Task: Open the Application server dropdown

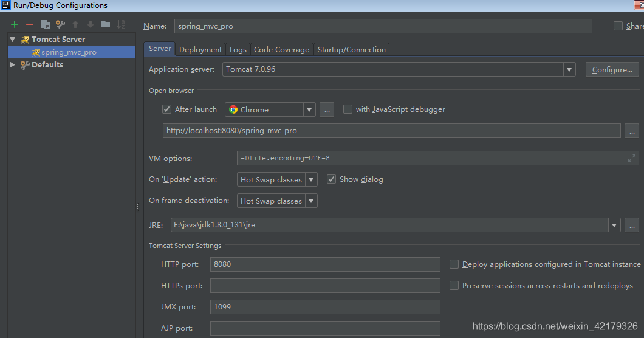Action: [x=569, y=69]
